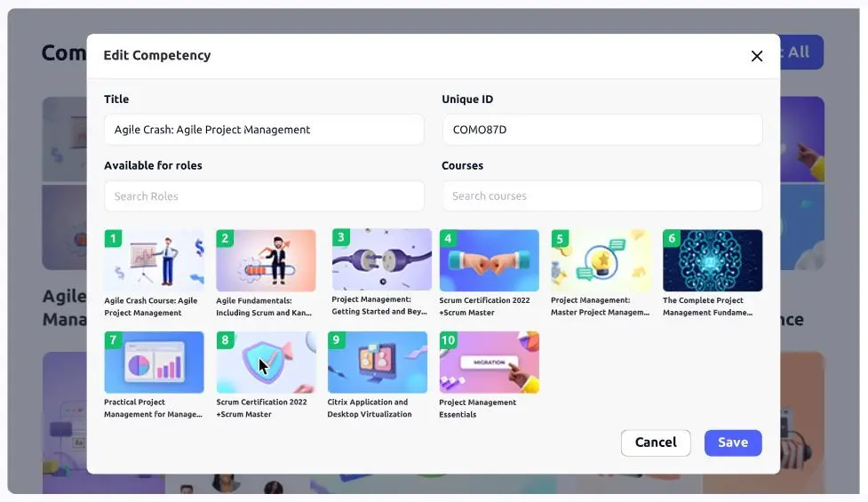868x502 pixels.
Task: Click the green number 6 badge
Action: (x=672, y=238)
